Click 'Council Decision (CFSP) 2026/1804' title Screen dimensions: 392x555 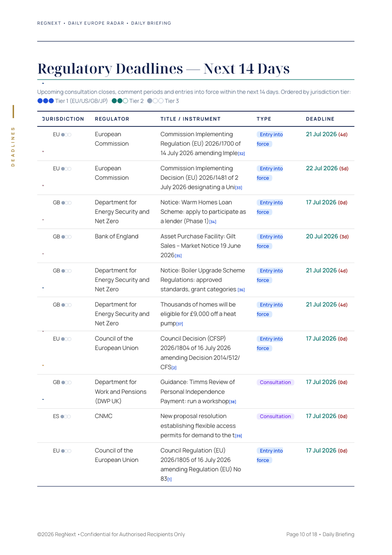(x=200, y=353)
